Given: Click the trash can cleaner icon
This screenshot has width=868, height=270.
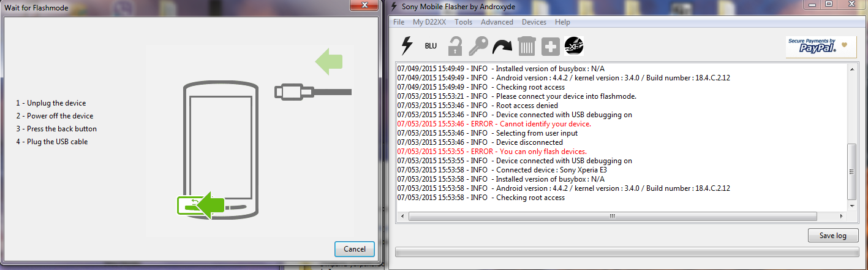Looking at the screenshot, I should [x=526, y=46].
